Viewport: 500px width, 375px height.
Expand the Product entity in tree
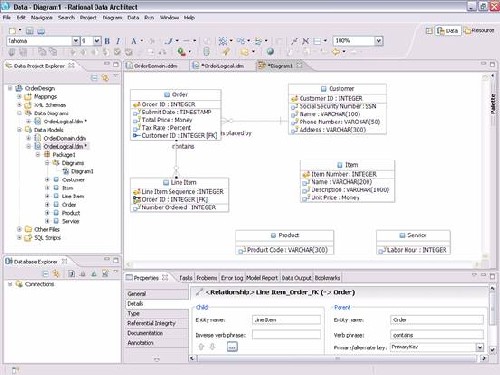click(47, 213)
